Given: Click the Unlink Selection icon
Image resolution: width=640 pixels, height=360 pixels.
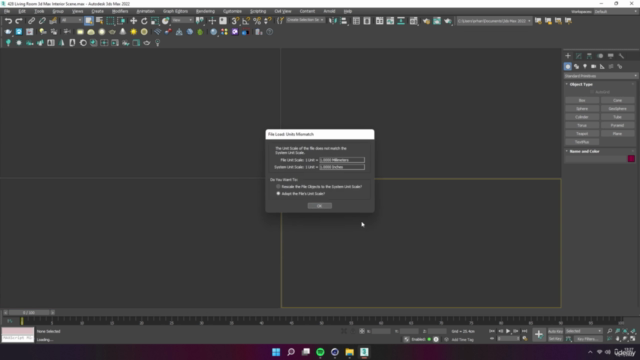Looking at the screenshot, I should pyautogui.click(x=42, y=21).
